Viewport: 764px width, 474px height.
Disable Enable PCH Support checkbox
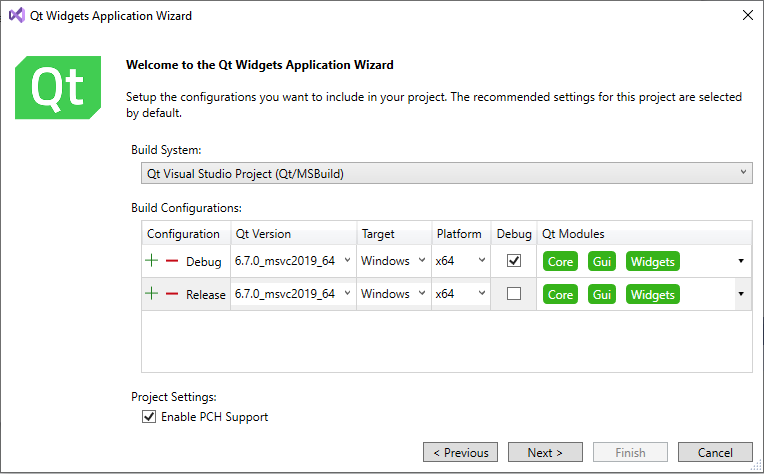[149, 417]
